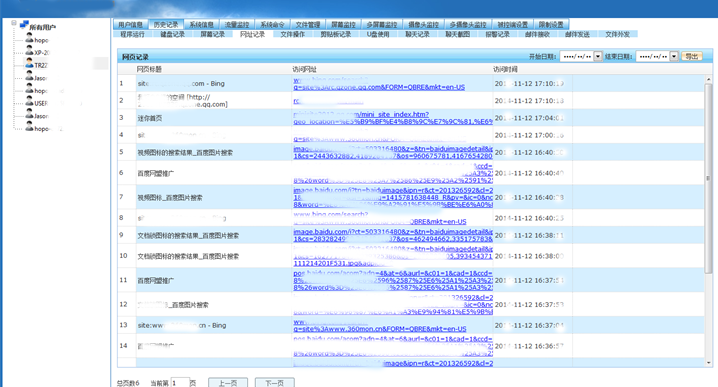The width and height of the screenshot is (718, 387).
Task: Open the 聊天截图 sub-tab
Action: point(457,34)
